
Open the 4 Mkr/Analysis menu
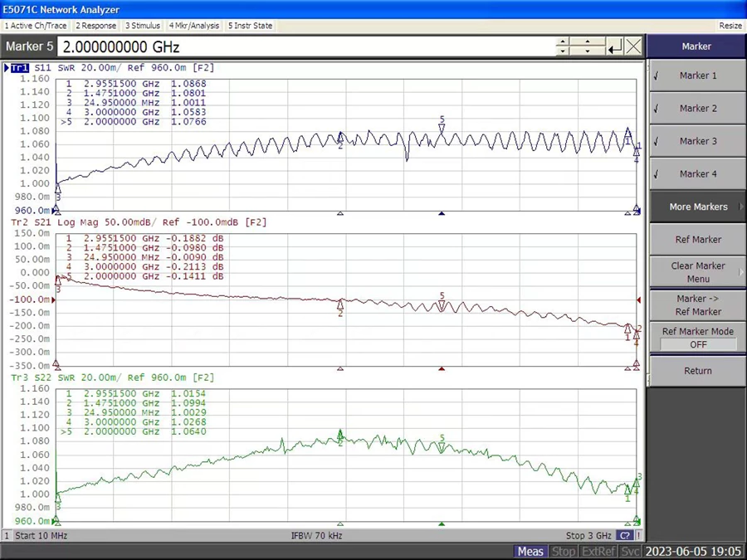[x=194, y=26]
